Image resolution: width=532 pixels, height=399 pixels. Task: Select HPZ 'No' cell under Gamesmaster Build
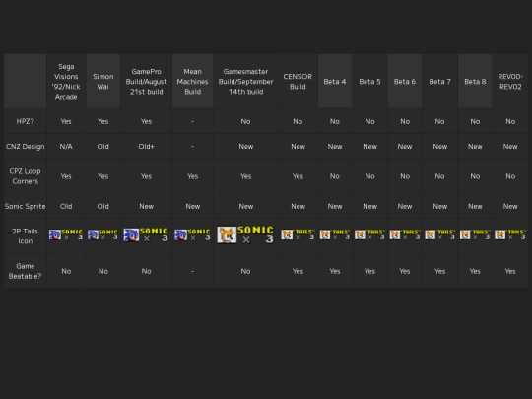coord(245,121)
